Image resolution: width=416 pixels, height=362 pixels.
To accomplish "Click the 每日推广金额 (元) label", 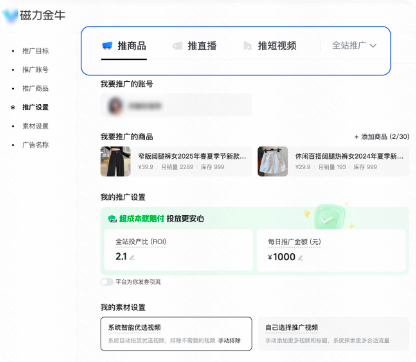I will coord(294,242).
